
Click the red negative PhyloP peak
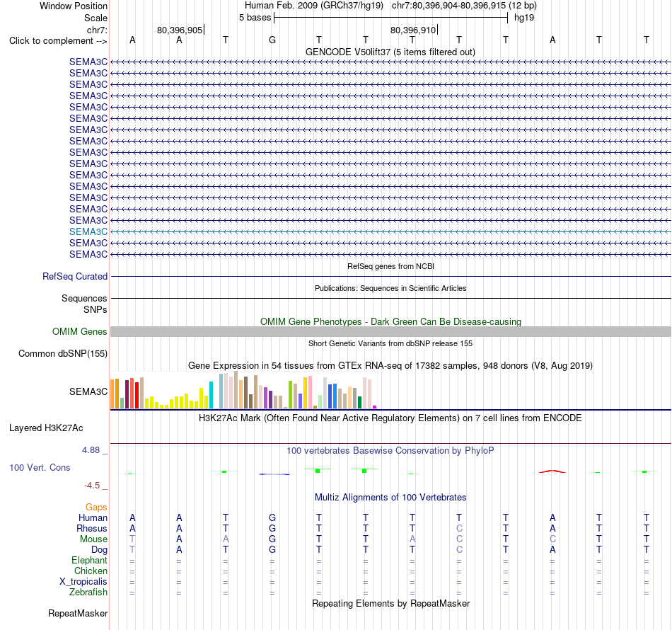coord(552,471)
